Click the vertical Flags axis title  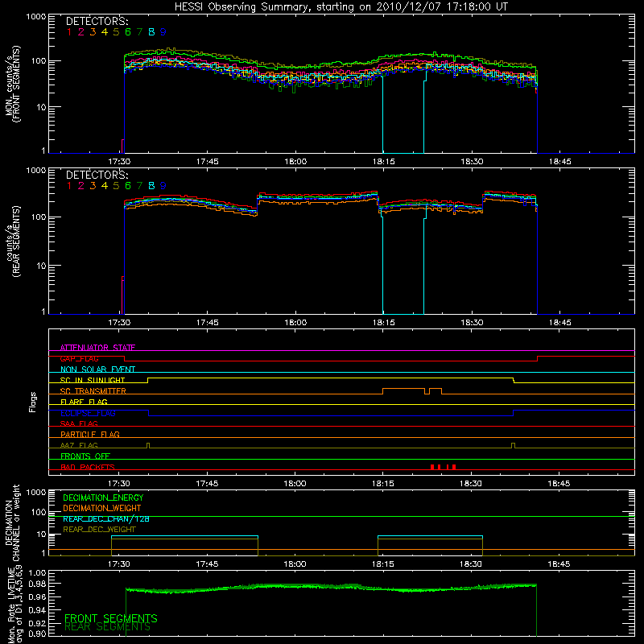33,402
